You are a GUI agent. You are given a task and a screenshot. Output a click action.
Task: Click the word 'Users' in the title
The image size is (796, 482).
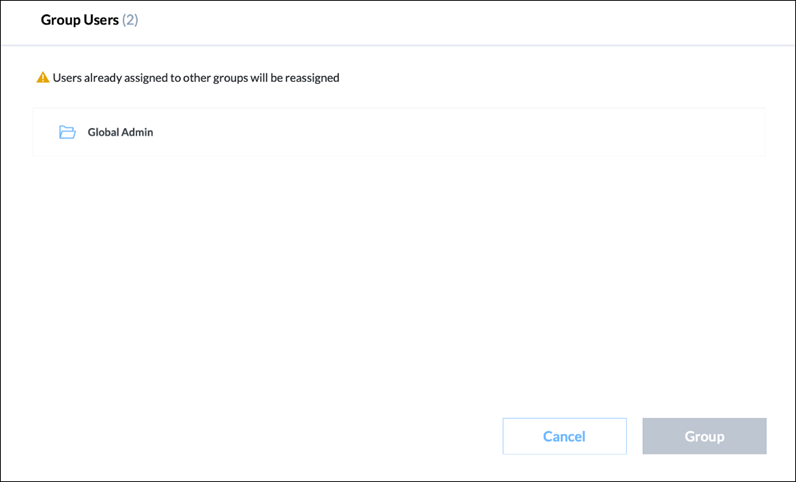point(101,20)
